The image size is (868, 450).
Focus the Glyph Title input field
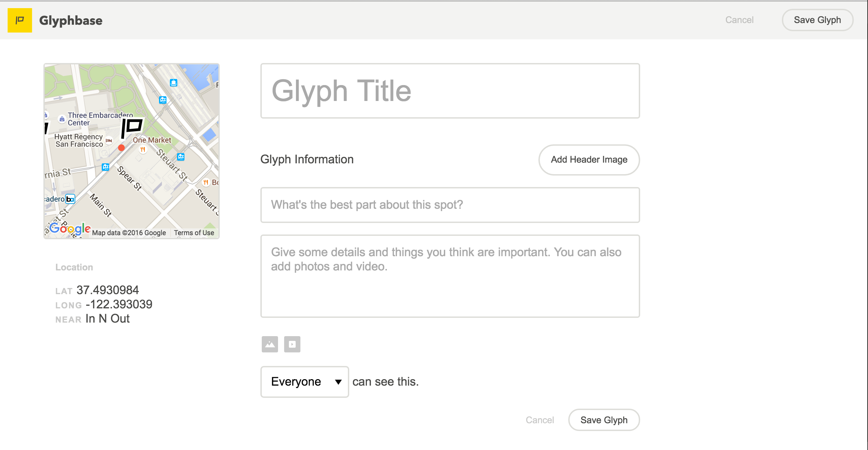[450, 91]
